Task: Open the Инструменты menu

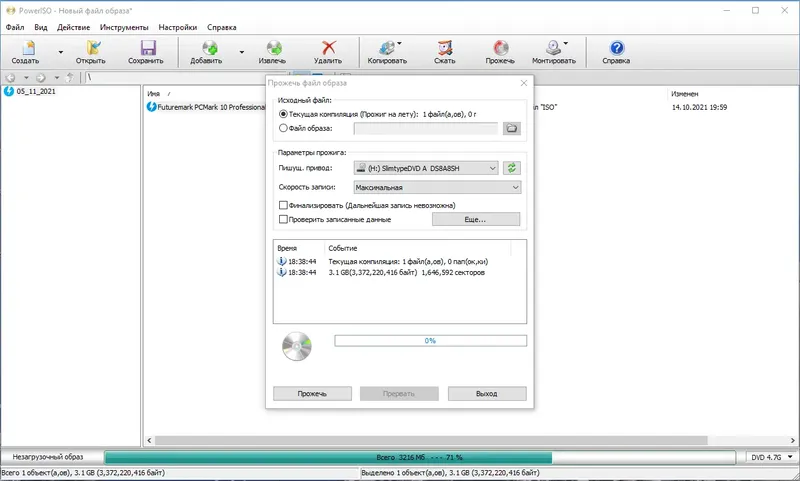Action: (124, 27)
